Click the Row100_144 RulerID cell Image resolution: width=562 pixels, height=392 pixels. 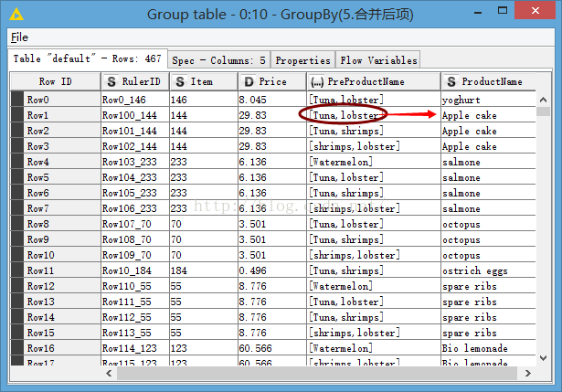(x=135, y=115)
